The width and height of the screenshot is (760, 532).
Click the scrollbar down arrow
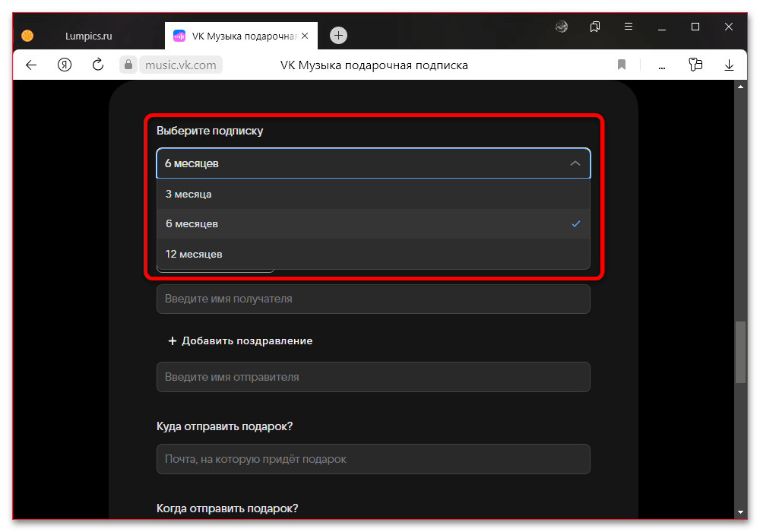(740, 511)
